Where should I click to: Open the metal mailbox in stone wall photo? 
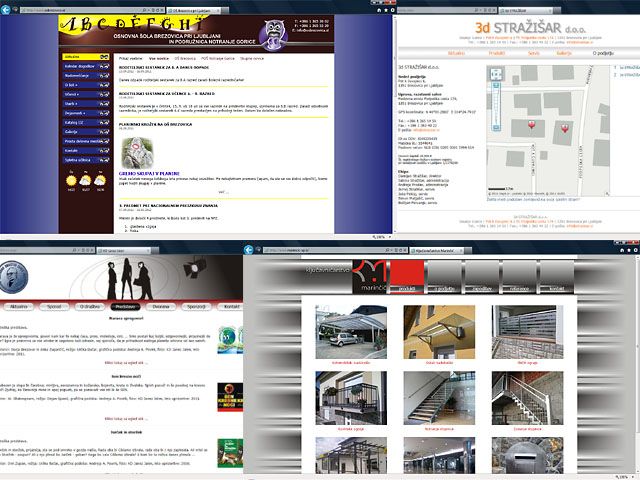527,456
